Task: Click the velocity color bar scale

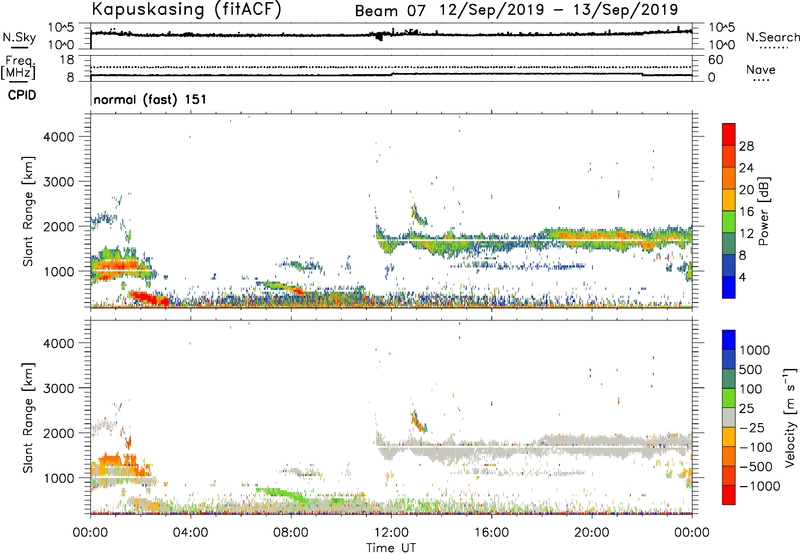Action: (729, 417)
